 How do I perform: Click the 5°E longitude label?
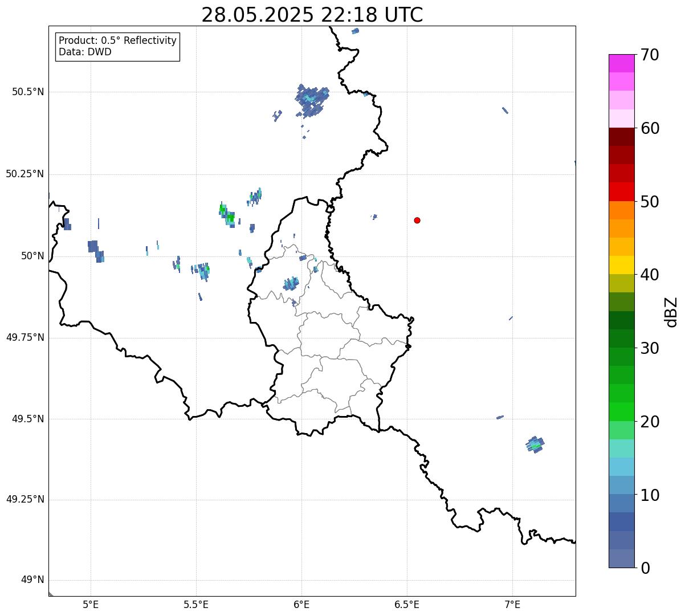91,604
